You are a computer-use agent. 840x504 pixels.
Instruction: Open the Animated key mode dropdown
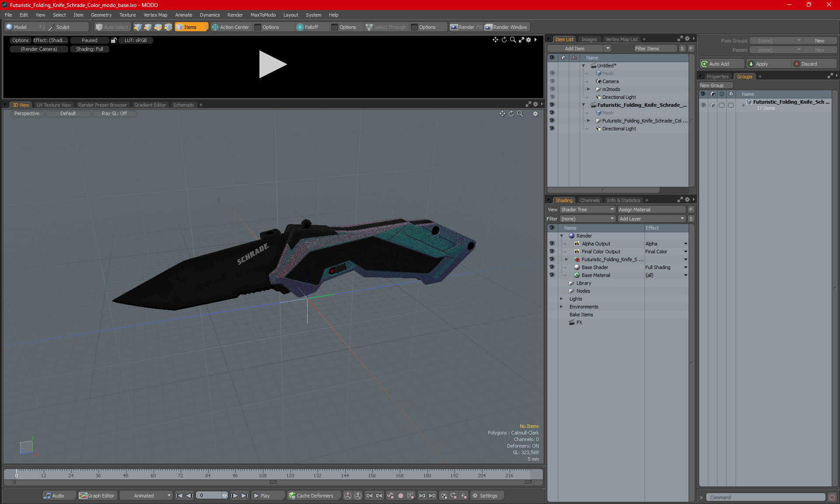coord(146,496)
